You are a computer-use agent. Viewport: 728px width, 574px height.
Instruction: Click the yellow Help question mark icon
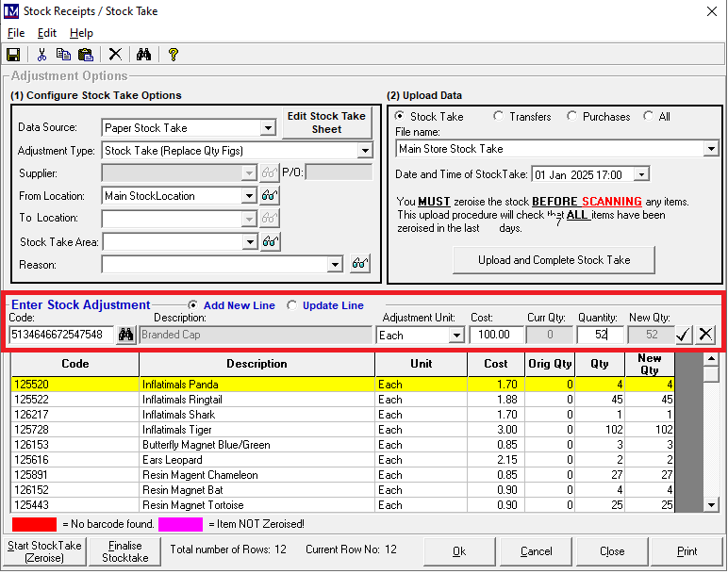174,55
